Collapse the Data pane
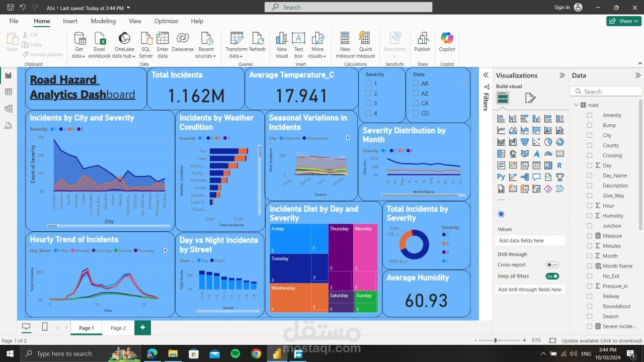 point(638,75)
